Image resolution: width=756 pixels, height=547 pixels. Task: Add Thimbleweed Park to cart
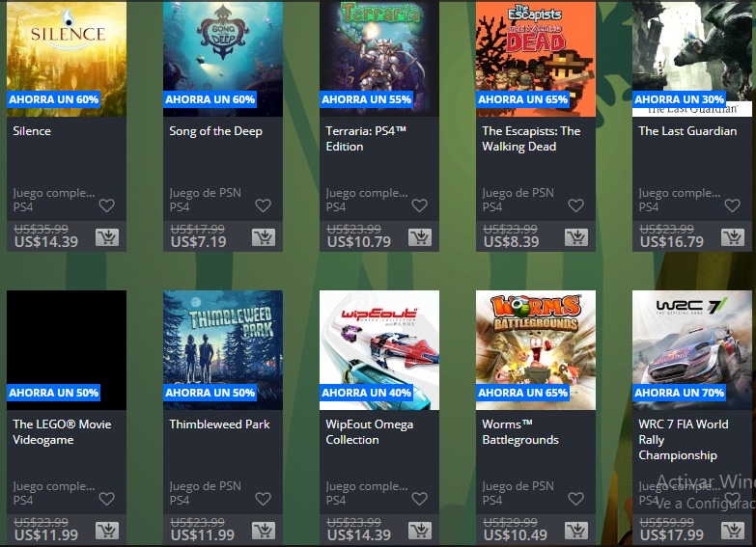click(264, 531)
